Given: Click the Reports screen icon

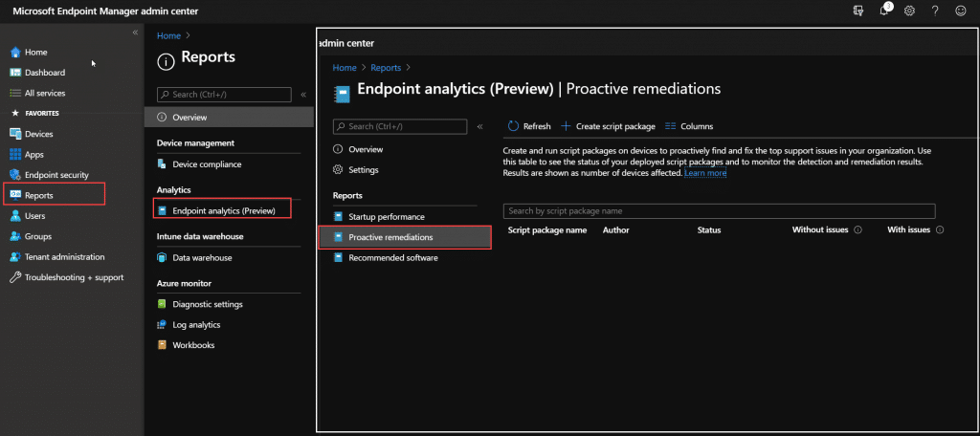Looking at the screenshot, I should pos(15,195).
